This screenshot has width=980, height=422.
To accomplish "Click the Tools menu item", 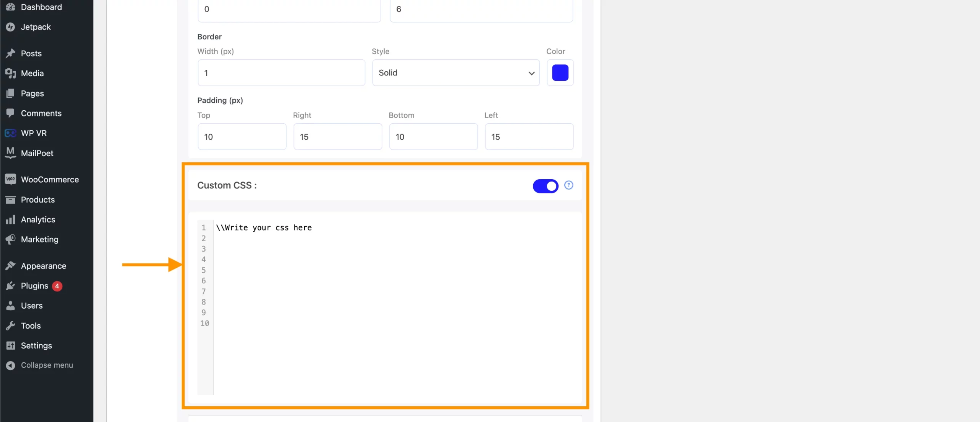I will (31, 326).
